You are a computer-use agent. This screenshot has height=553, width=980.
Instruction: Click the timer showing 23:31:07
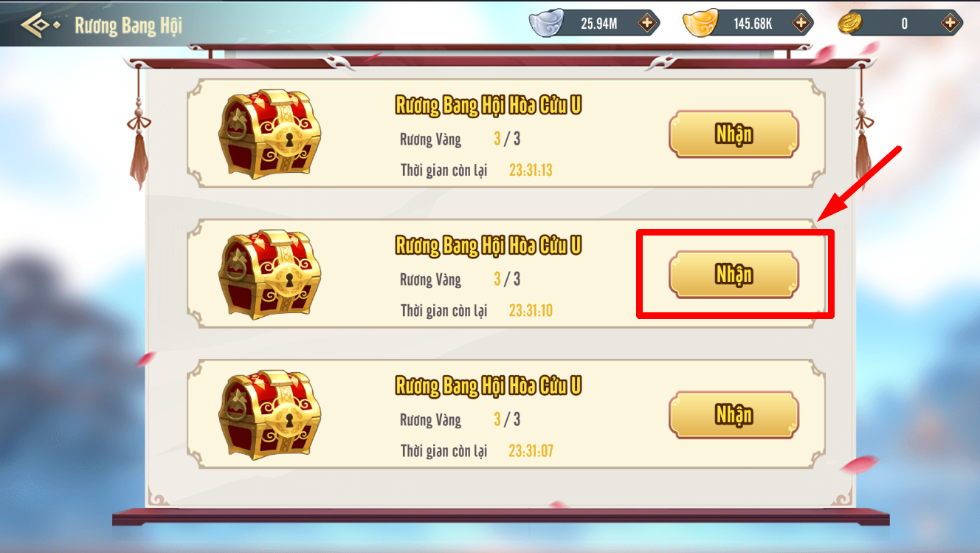point(531,451)
